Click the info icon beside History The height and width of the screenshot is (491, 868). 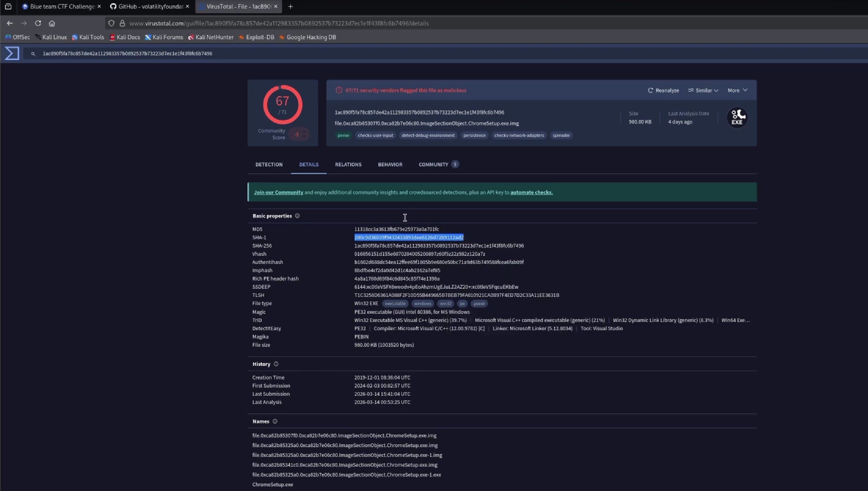pyautogui.click(x=276, y=364)
